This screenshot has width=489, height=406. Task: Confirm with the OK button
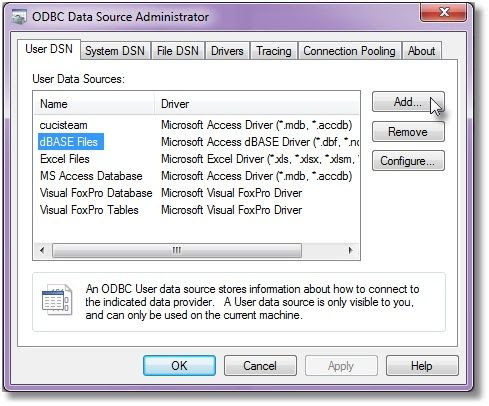point(179,366)
